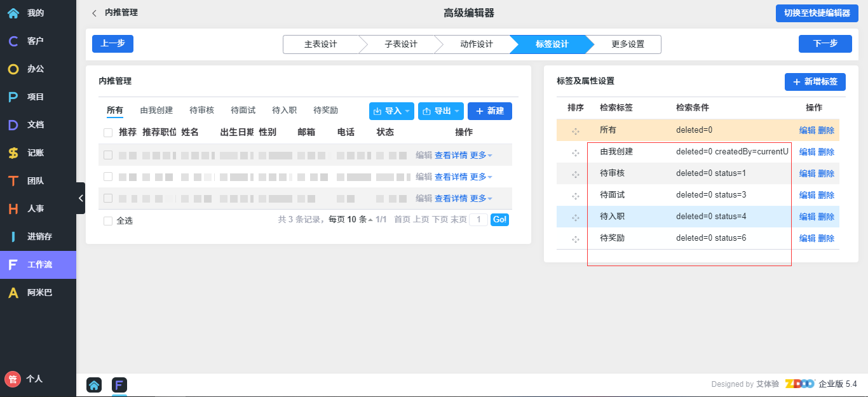
Task: Expand the 导出 dropdown button
Action: pyautogui.click(x=440, y=111)
